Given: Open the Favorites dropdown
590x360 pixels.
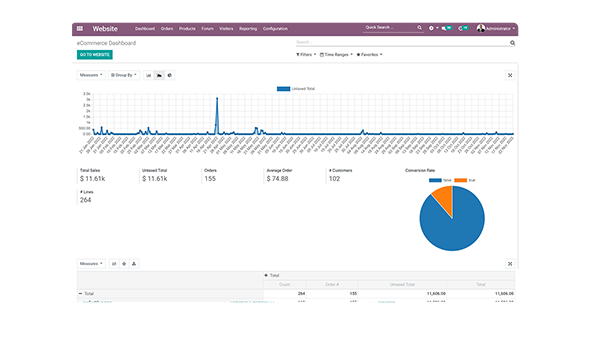Looking at the screenshot, I should pos(369,55).
